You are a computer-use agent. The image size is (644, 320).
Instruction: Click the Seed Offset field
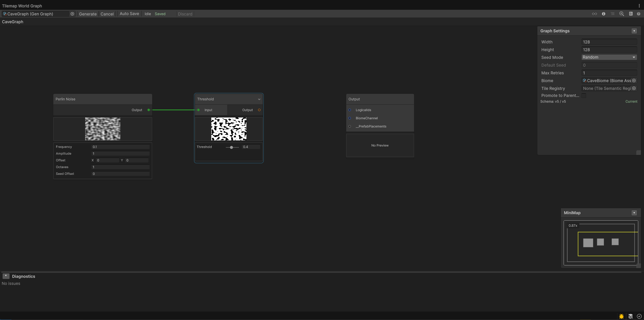pyautogui.click(x=120, y=174)
